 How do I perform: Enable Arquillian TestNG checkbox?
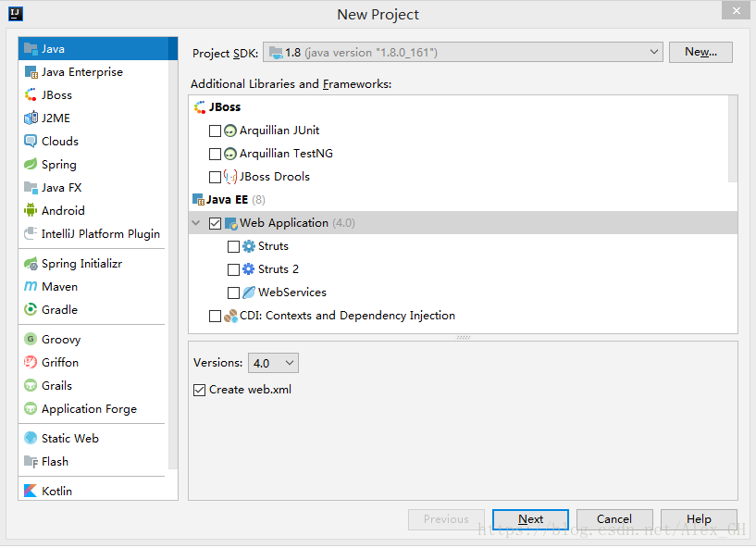tap(215, 154)
